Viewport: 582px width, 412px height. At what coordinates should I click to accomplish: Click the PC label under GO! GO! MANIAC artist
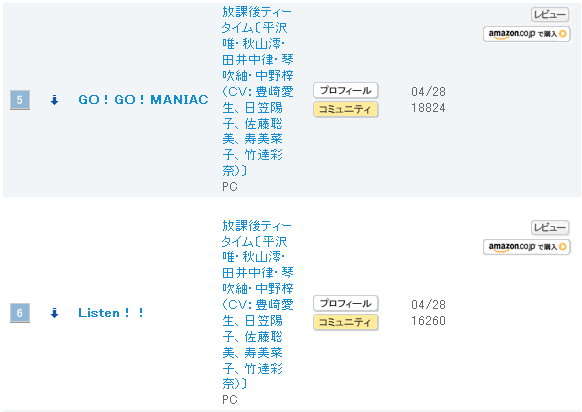(x=229, y=187)
